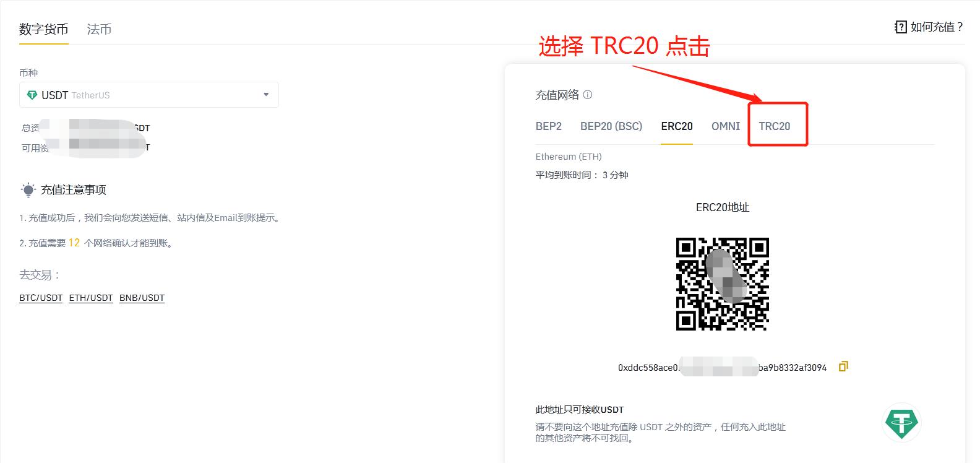Select the ERC20 network tab
This screenshot has height=463, width=980.
coord(677,126)
